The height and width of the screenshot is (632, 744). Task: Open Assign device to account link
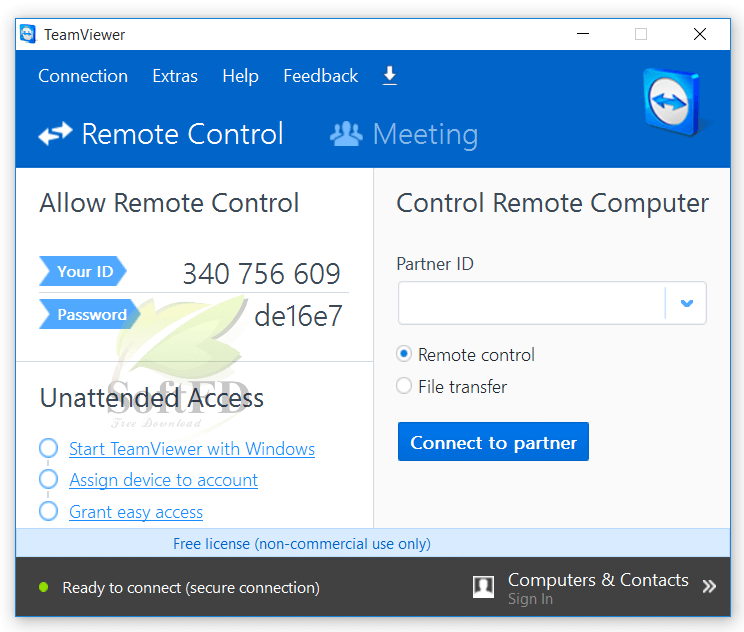(x=164, y=480)
